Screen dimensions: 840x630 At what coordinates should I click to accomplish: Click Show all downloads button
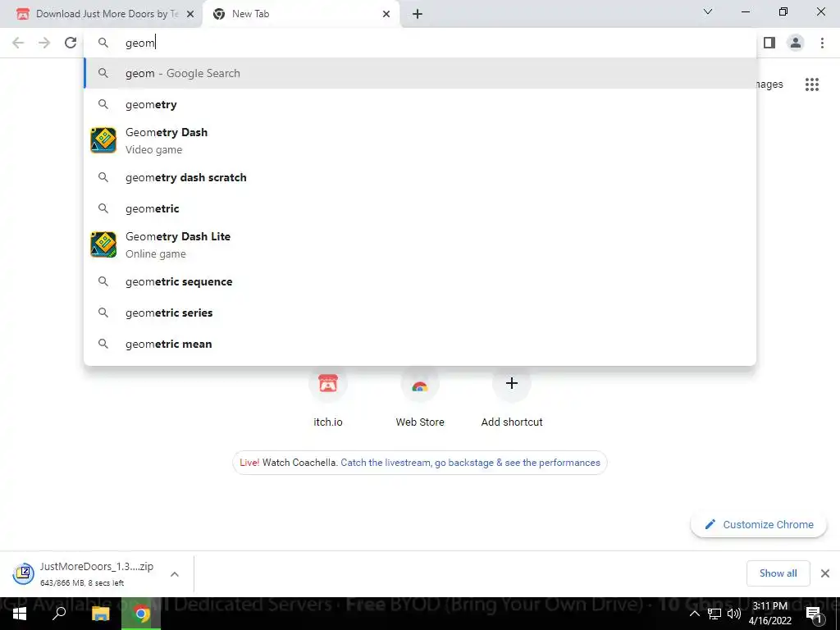[778, 573]
